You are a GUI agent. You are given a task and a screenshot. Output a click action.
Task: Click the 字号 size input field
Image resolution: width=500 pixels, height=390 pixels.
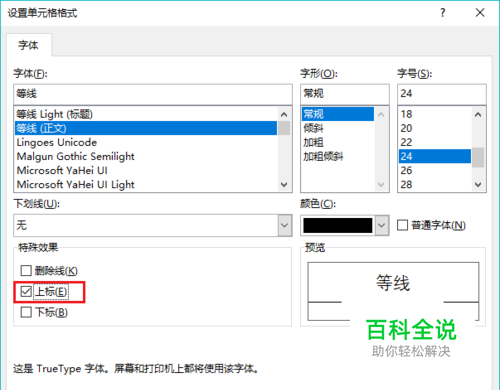pyautogui.click(x=442, y=94)
